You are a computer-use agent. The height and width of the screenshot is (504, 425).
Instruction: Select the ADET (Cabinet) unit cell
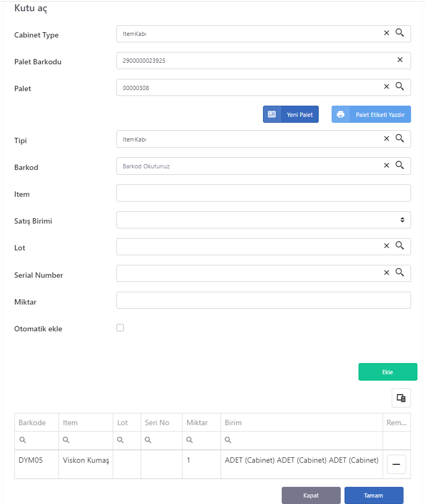[302, 464]
